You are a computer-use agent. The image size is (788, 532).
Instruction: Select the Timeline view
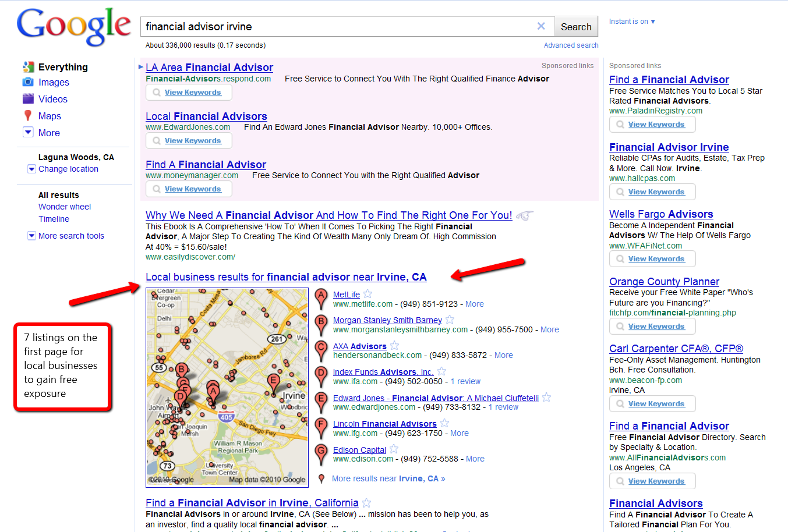[x=54, y=219]
